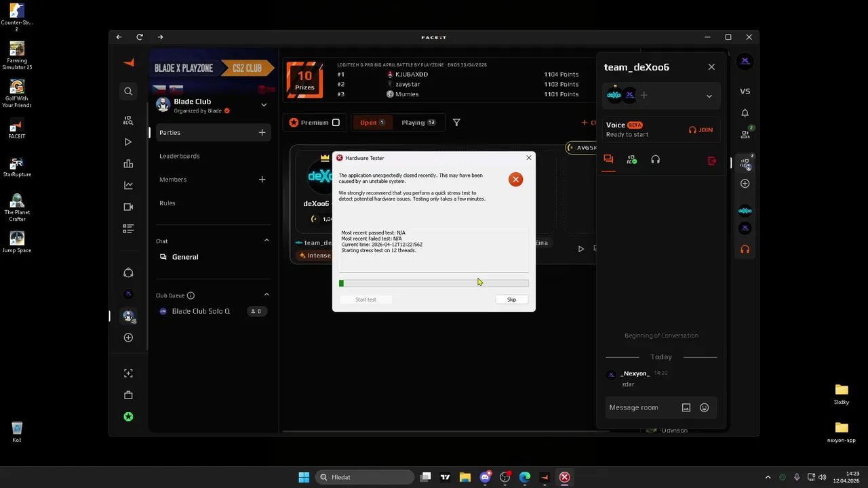868x488 pixels.
Task: Open the Blade Club avatar in left sidebar
Action: pyautogui.click(x=128, y=317)
